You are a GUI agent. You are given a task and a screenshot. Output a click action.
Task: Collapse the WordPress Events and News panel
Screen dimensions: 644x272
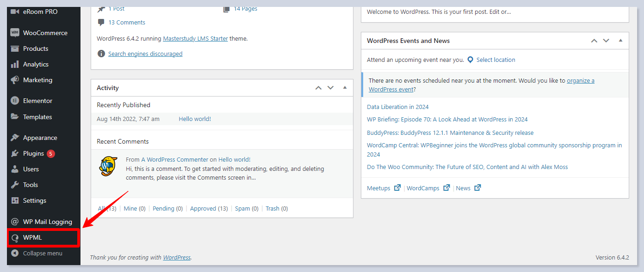coord(620,41)
